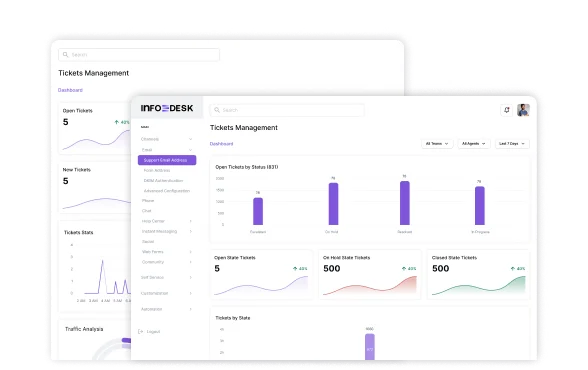
Task: Click the bar in Tickets by State chart
Action: (370, 347)
